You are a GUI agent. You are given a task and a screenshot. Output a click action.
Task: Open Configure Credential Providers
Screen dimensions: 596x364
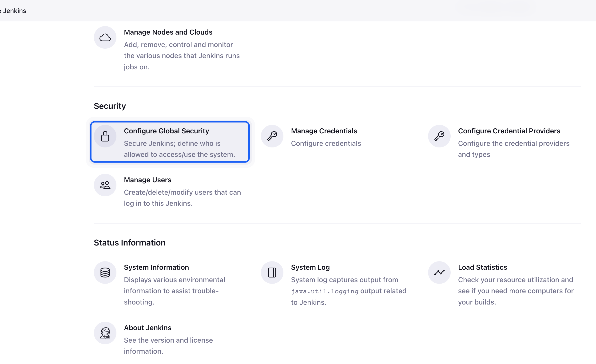pyautogui.click(x=509, y=131)
